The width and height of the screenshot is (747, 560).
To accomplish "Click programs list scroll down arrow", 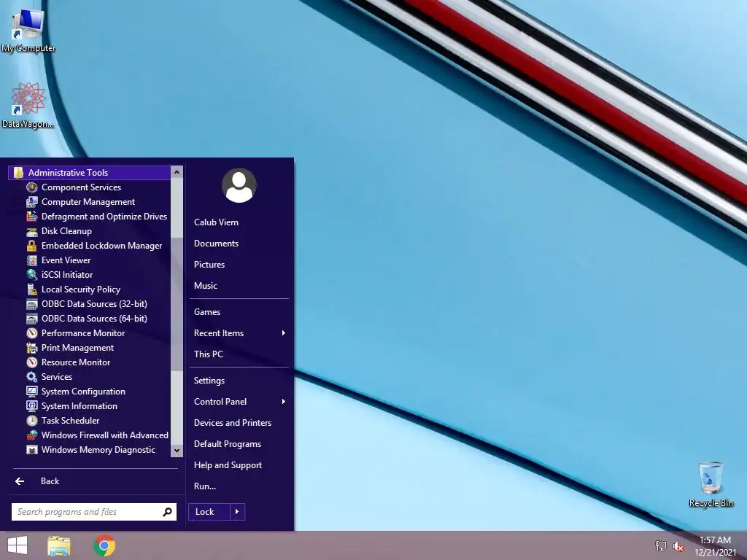I will (177, 451).
